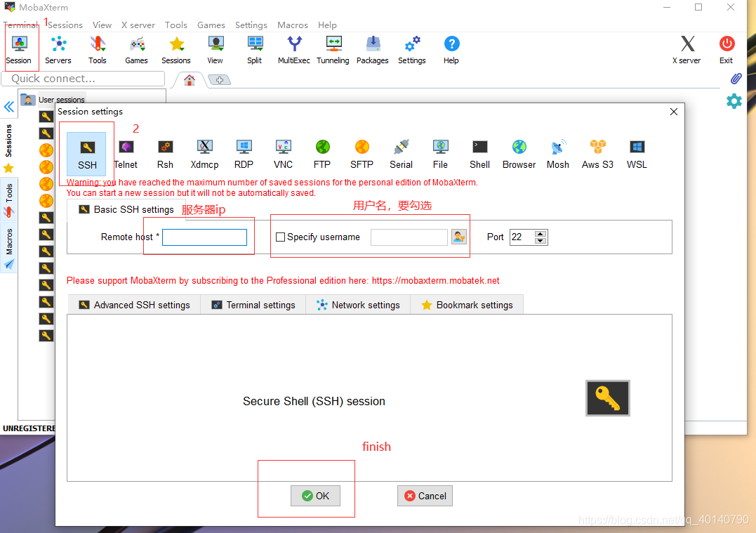
Task: Select the File session type
Action: point(440,154)
